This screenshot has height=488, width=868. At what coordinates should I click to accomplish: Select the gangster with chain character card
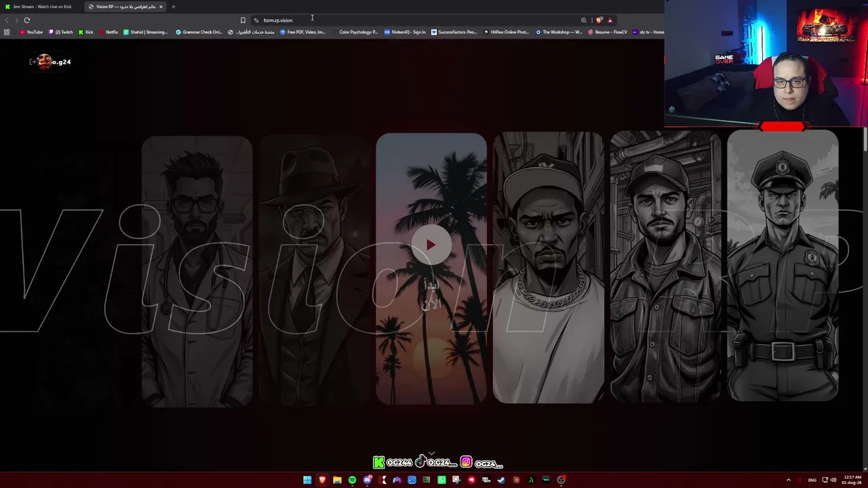[548, 268]
